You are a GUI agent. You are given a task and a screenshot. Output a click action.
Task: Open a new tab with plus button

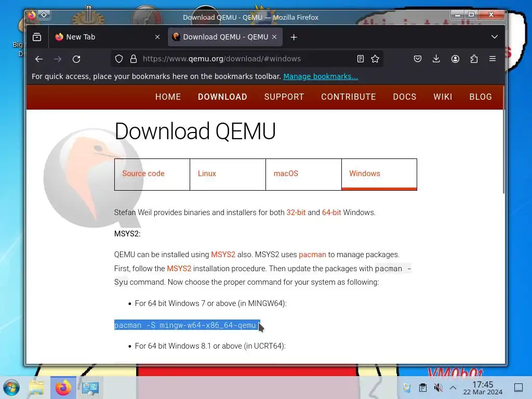click(294, 37)
